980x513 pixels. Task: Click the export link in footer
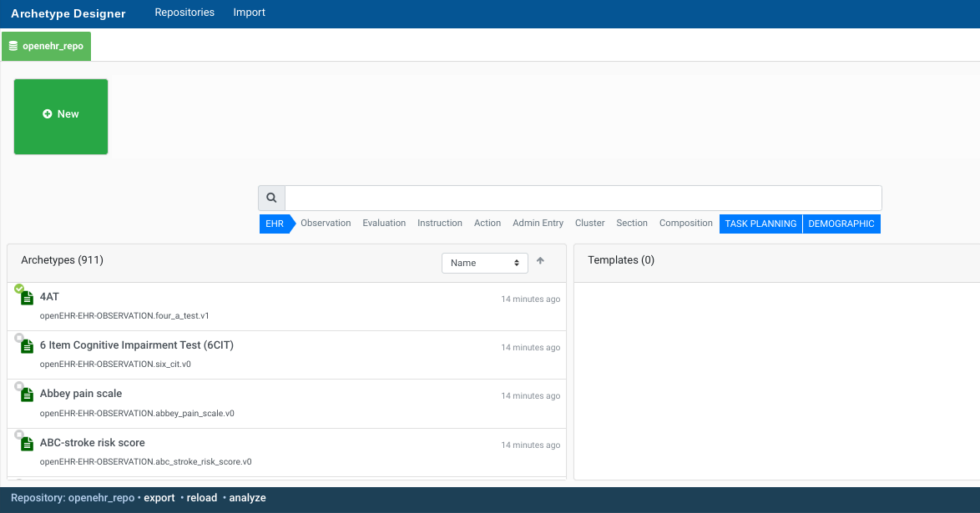tap(159, 498)
